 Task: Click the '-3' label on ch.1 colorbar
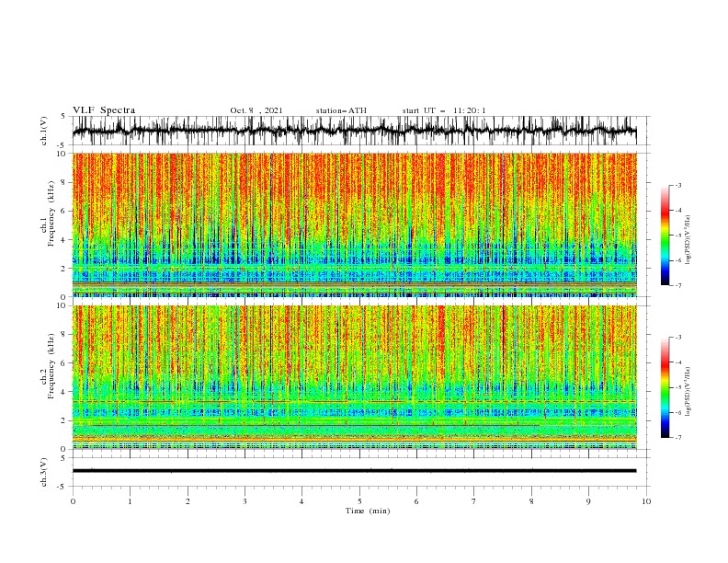(x=677, y=185)
